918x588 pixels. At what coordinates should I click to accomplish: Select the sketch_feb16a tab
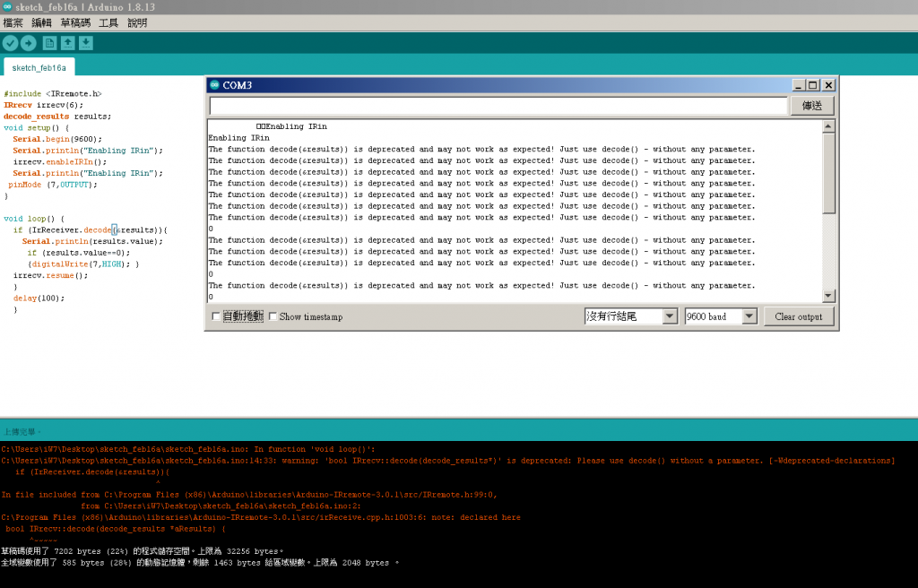pyautogui.click(x=39, y=67)
